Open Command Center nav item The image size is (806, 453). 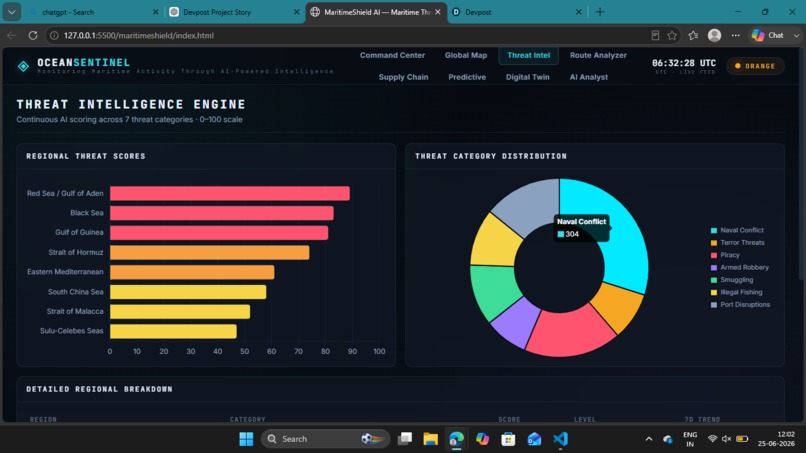(x=392, y=55)
